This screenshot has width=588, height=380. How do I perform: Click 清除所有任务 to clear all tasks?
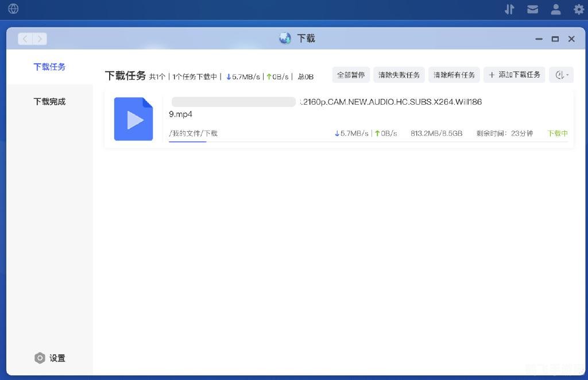click(454, 74)
